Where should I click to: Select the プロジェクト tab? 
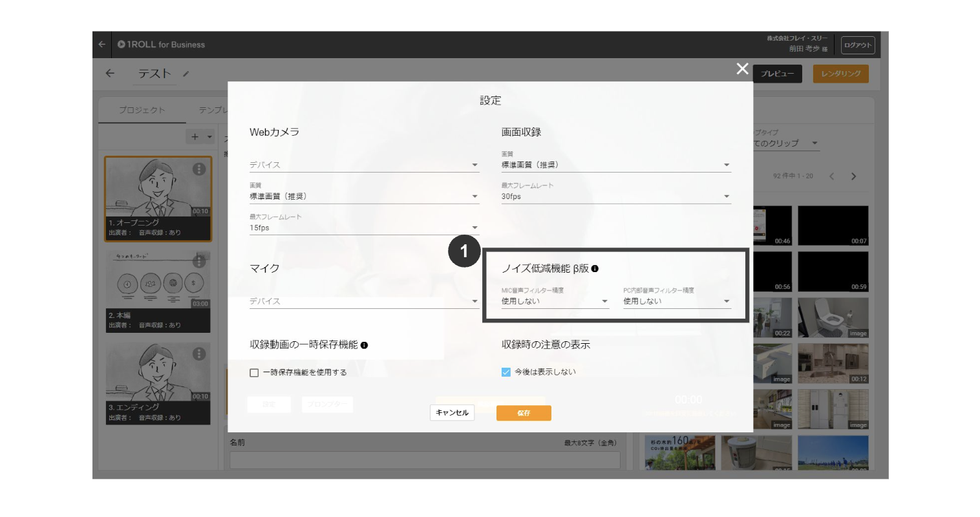pyautogui.click(x=141, y=110)
